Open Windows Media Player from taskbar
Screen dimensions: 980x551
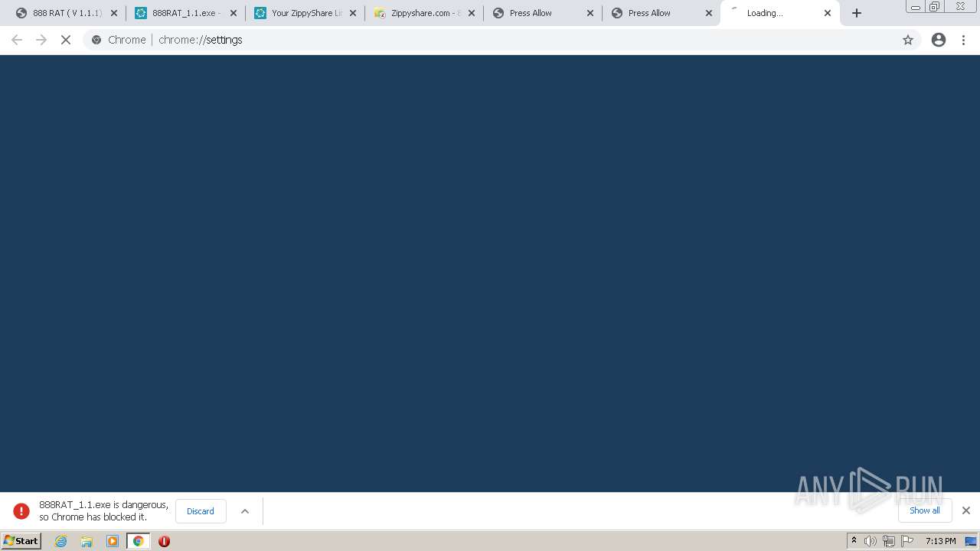coord(113,541)
